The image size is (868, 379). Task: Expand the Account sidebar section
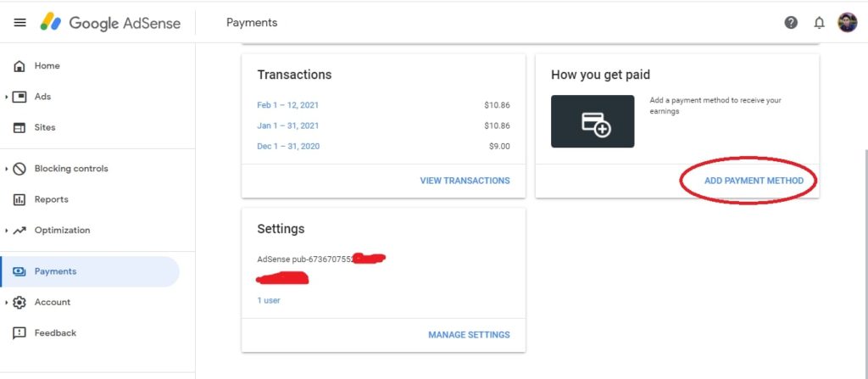7,303
